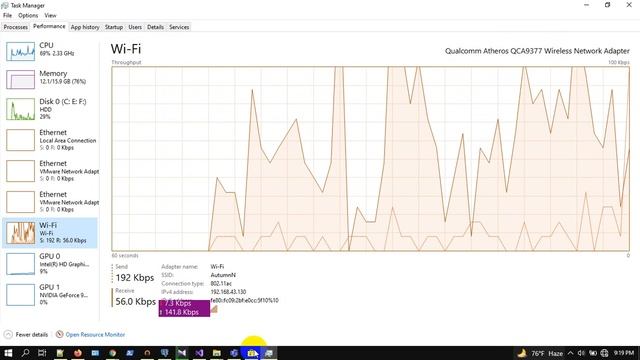
Task: Click the 192 Kbps send value
Action: coord(135,278)
